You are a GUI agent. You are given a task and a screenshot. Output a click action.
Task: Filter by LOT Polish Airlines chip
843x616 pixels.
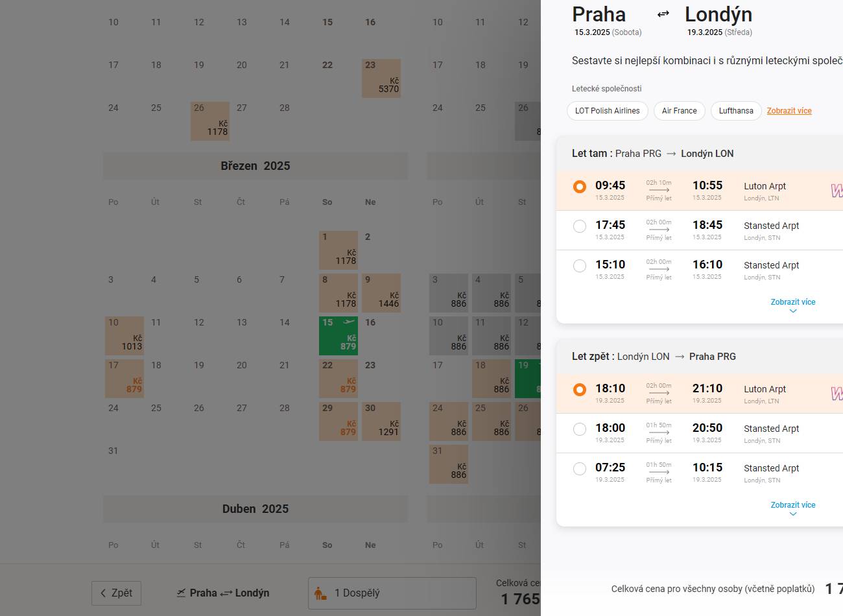pyautogui.click(x=607, y=111)
